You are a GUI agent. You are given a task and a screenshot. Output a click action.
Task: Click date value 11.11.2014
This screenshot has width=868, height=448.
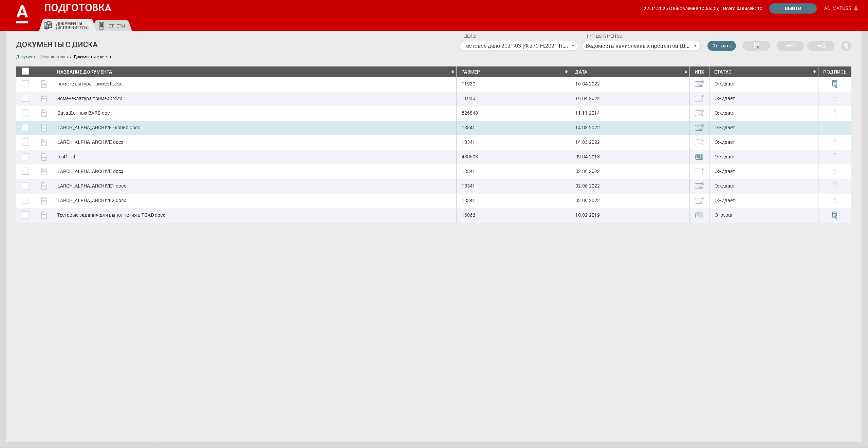point(587,113)
